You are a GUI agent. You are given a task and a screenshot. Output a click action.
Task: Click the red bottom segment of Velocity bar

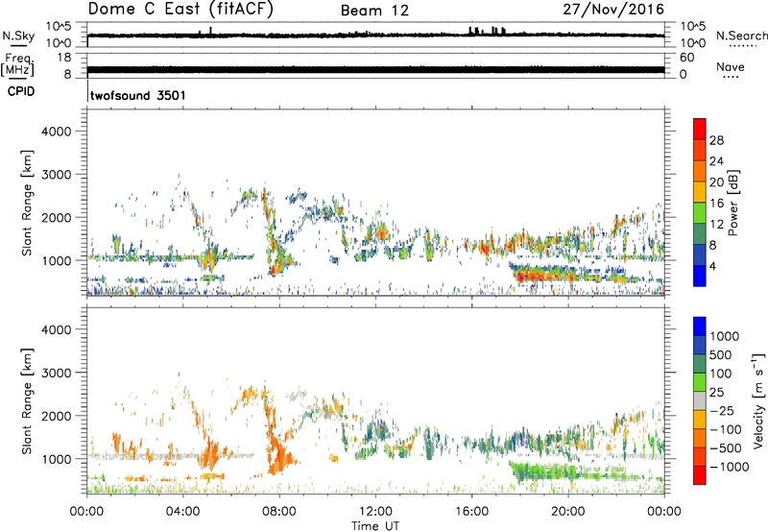700,475
